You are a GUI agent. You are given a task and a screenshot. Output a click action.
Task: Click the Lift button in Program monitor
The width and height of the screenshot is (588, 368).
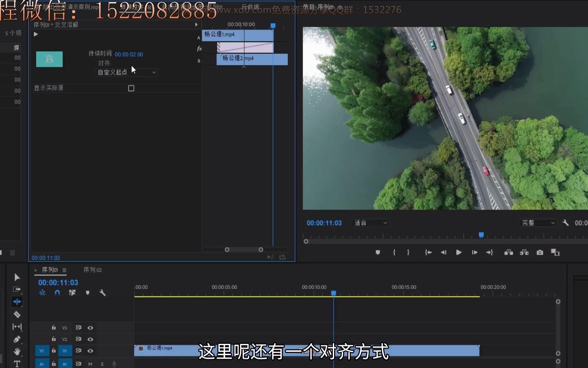509,252
